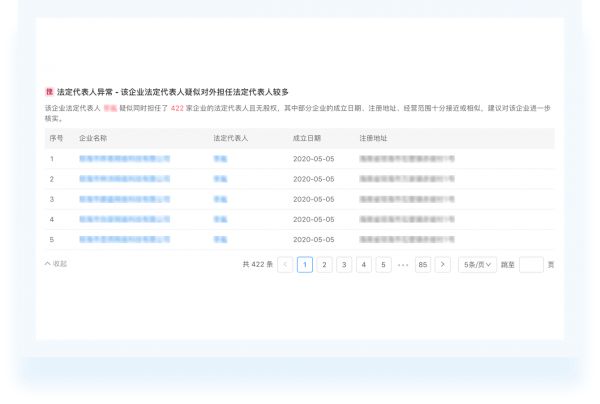Select page 3 in pagination

(x=344, y=265)
